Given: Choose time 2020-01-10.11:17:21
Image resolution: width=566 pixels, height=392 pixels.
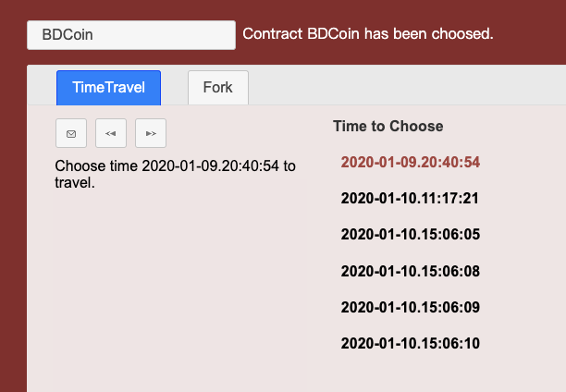Looking at the screenshot, I should tap(410, 198).
